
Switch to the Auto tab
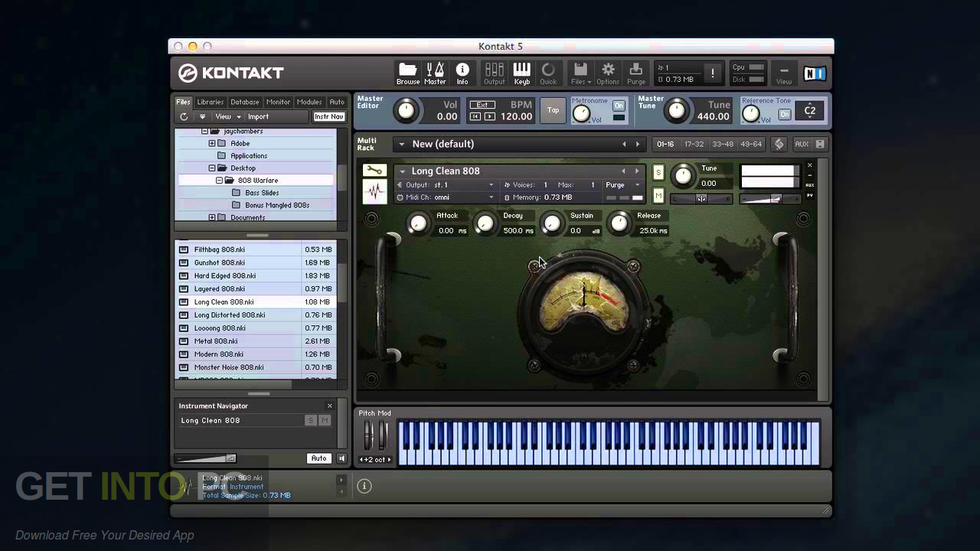(337, 102)
